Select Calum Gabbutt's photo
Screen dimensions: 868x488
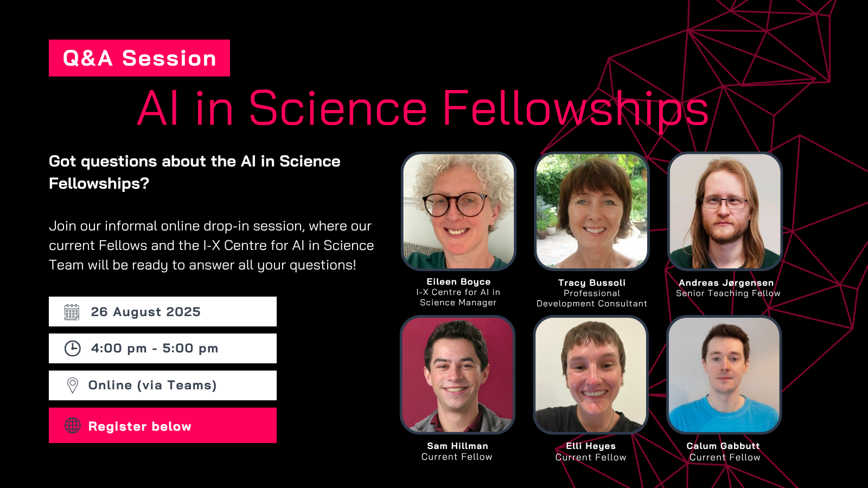pyautogui.click(x=724, y=375)
